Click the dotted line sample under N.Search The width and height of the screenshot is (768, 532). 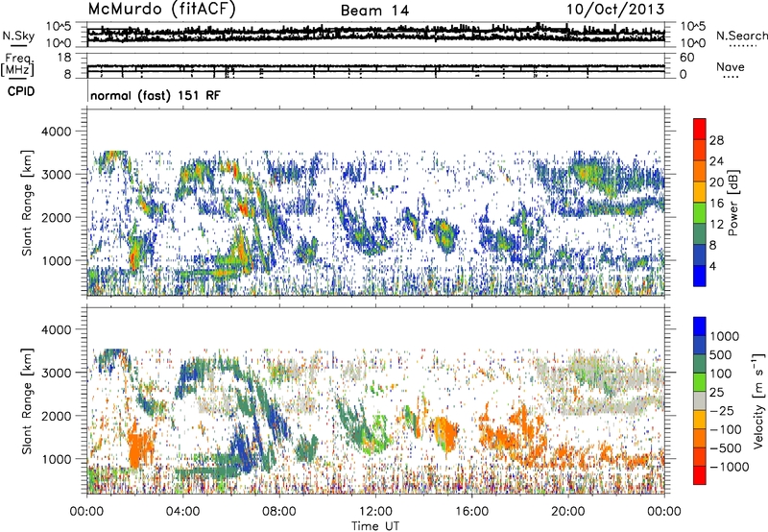(x=743, y=45)
